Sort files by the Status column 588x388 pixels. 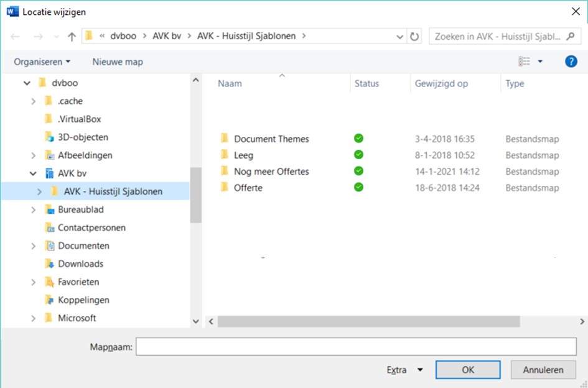click(366, 83)
